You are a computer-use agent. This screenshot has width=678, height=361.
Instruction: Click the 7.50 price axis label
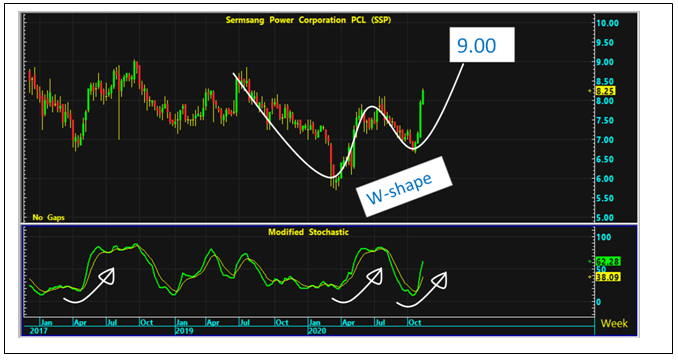coord(605,120)
